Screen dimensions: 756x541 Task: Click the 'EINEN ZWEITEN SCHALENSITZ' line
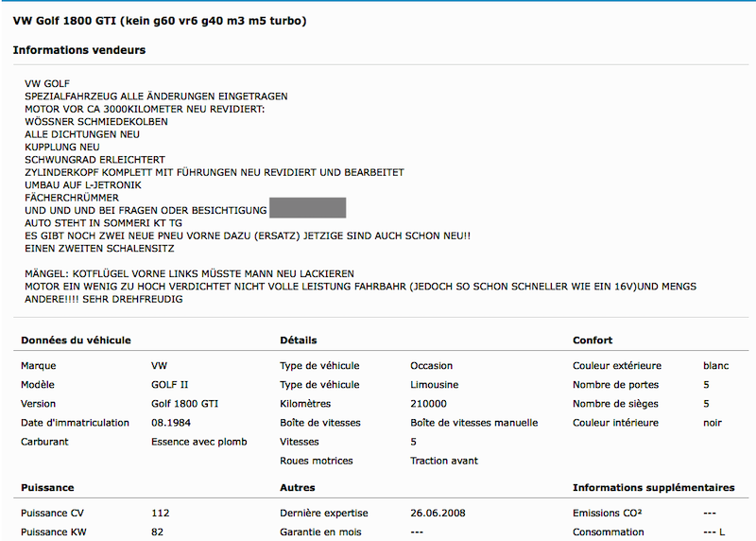[99, 249]
